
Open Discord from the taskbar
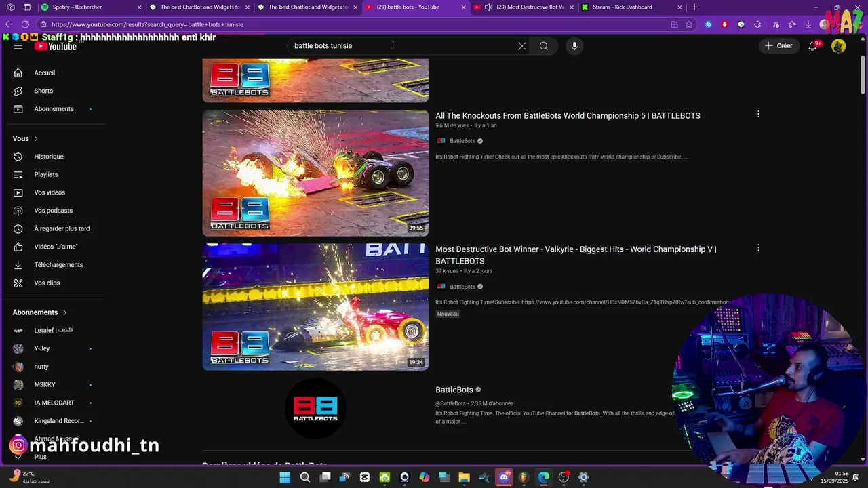point(504,478)
